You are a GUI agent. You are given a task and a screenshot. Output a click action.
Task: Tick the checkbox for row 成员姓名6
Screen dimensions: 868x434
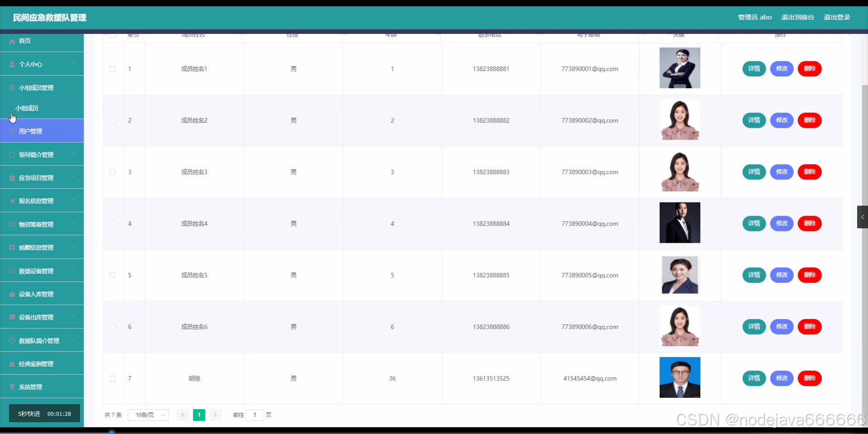pyautogui.click(x=113, y=327)
